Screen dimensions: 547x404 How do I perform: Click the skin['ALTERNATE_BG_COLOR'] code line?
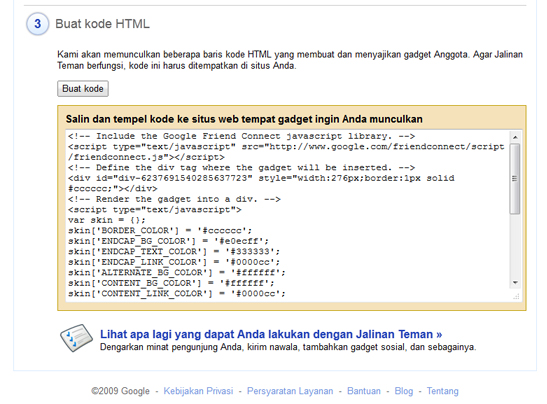(177, 272)
